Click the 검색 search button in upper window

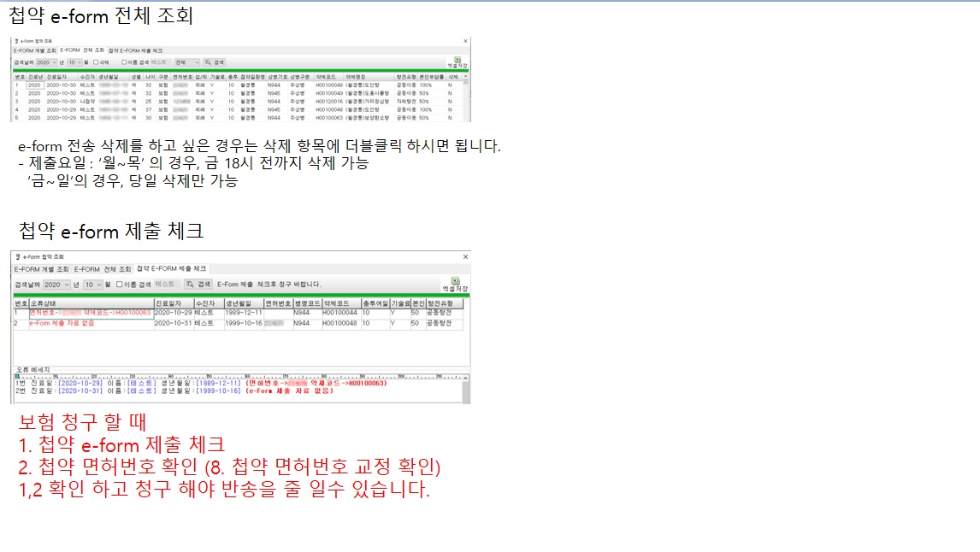[x=215, y=62]
